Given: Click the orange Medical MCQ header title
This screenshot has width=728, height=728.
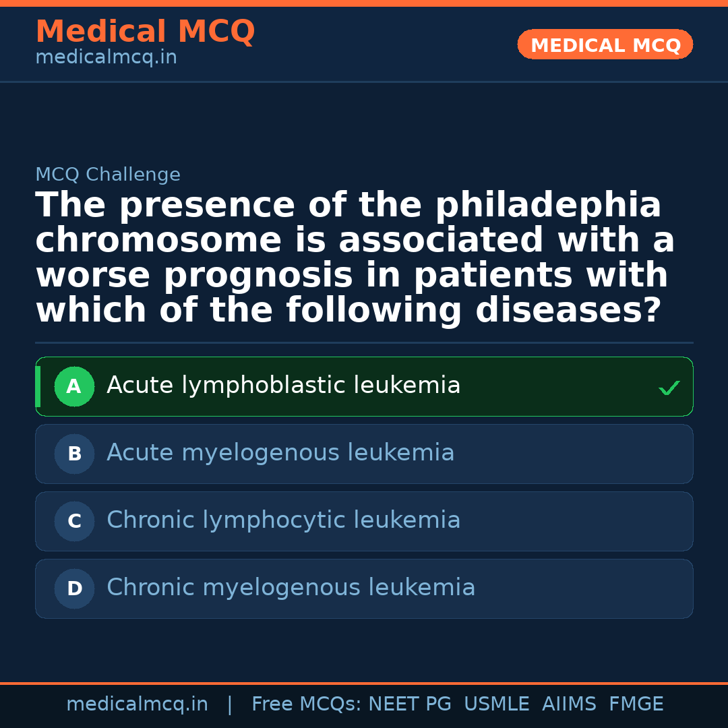Looking at the screenshot, I should [145, 32].
